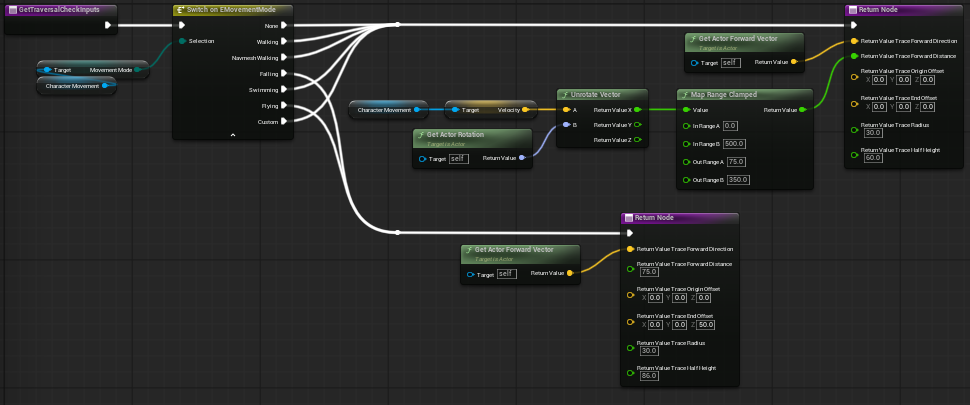Click the Return Value Y output pin
The height and width of the screenshot is (405, 970).
click(638, 125)
